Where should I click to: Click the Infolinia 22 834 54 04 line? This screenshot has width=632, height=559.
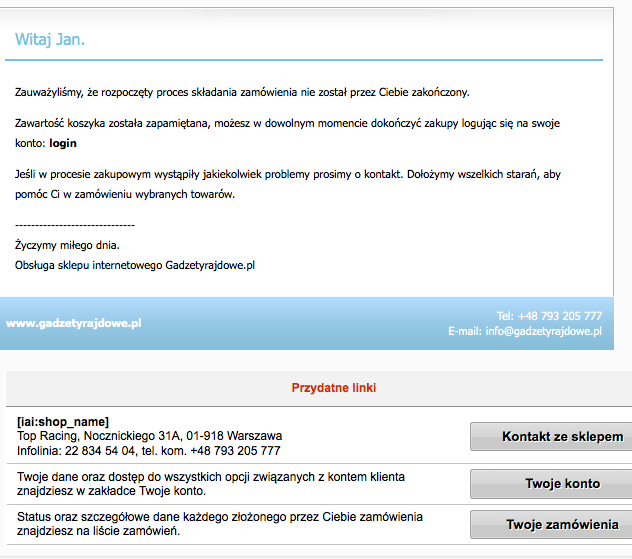(149, 451)
